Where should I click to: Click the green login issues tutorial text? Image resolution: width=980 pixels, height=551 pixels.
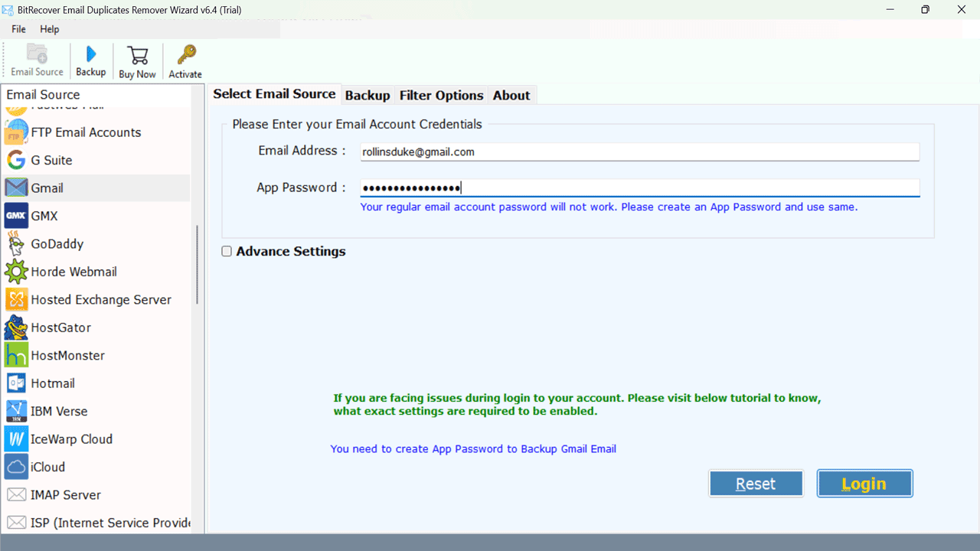pyautogui.click(x=577, y=405)
